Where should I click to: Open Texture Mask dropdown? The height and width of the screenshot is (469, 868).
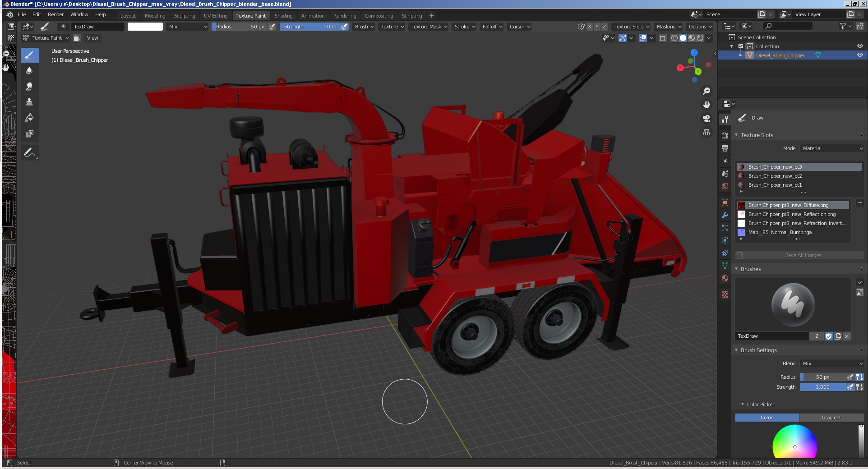click(x=429, y=27)
